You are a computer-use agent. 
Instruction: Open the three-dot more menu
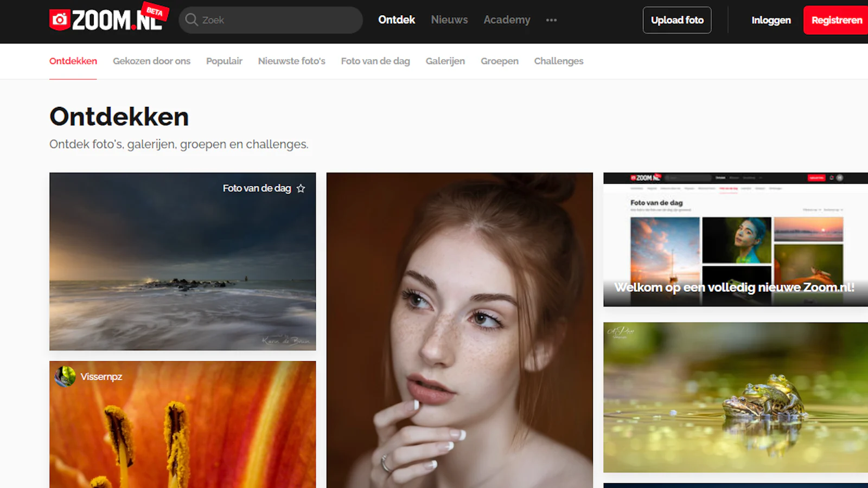551,20
